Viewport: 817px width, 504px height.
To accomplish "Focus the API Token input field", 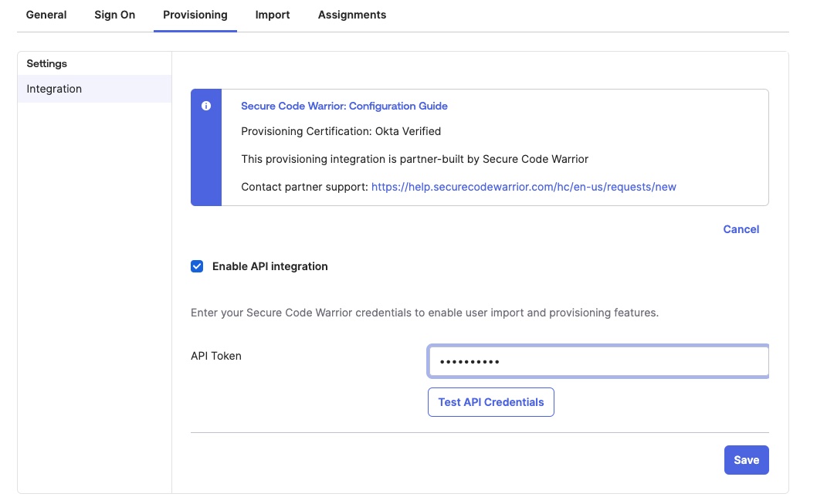I will pos(598,361).
